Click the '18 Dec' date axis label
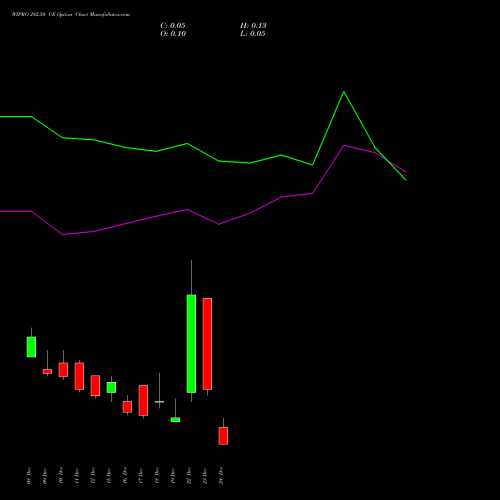Image resolution: width=500 pixels, height=500 pixels. [157, 475]
